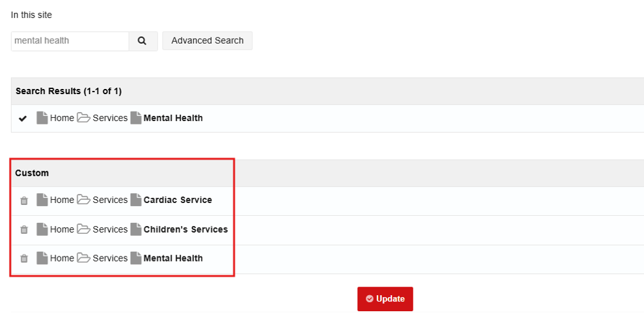Click the 'Custom' section heading
644x317 pixels.
click(x=32, y=173)
